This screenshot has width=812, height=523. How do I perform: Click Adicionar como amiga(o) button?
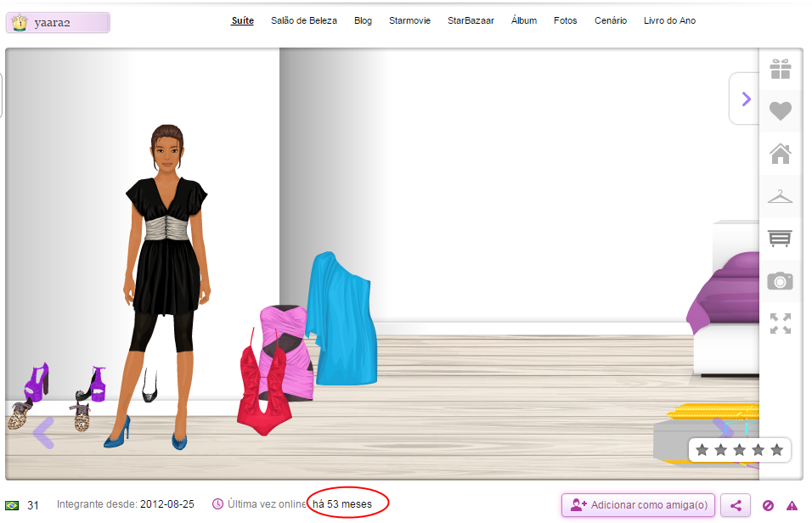click(638, 505)
